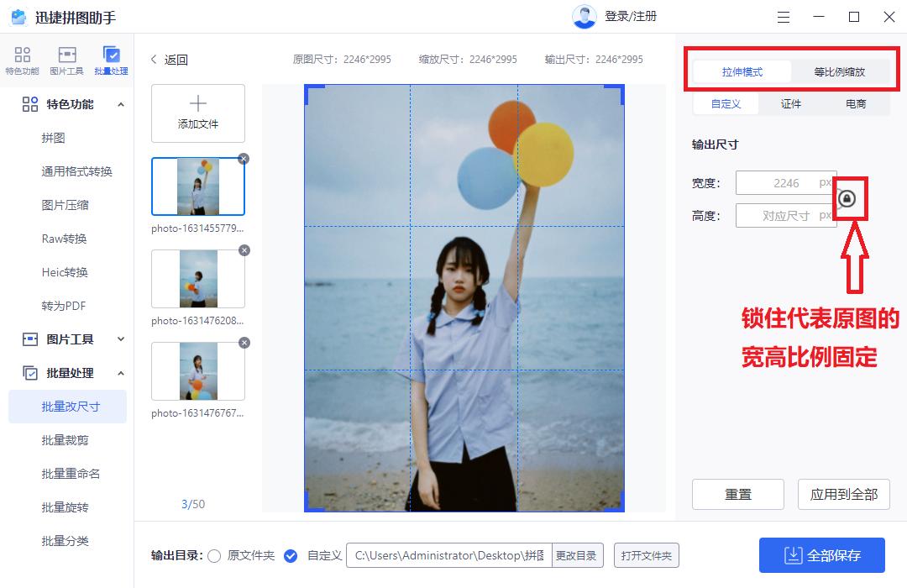Open 批量分类 in the sidebar

65,541
